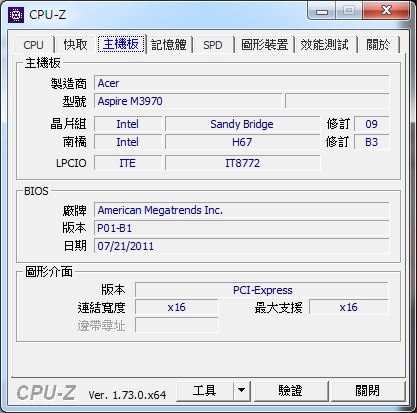This screenshot has width=417, height=413.
Task: Click the model field Aspire M3970
Action: click(x=188, y=101)
